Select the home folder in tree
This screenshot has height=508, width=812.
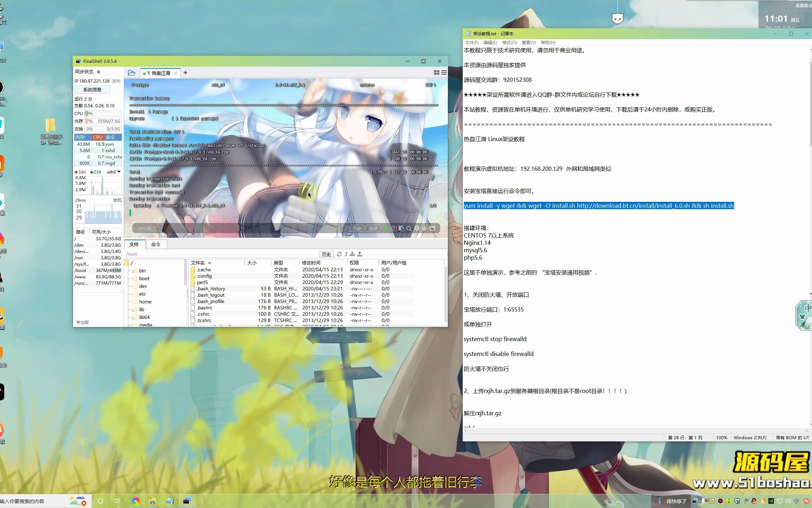[145, 302]
